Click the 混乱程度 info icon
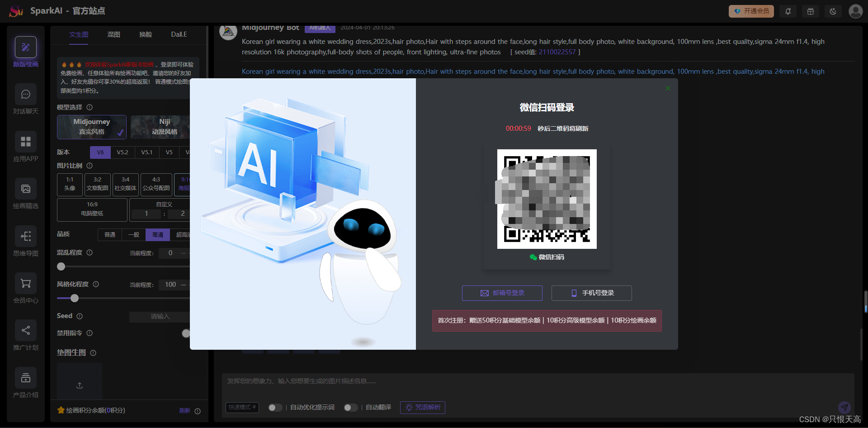868x428 pixels. [x=90, y=252]
